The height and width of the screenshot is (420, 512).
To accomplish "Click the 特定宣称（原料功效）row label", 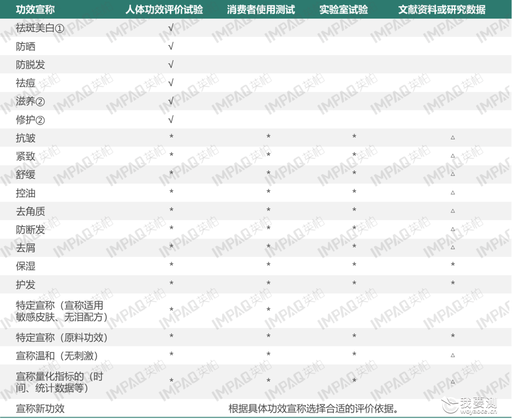I will coord(62,338).
